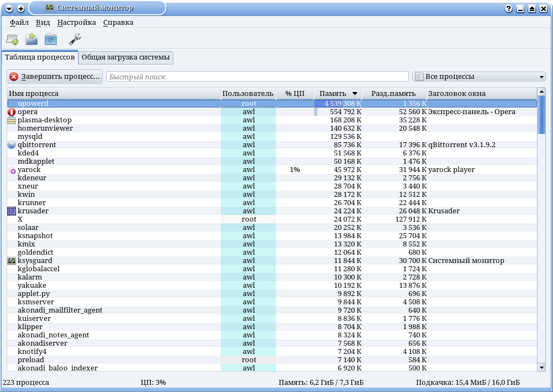Toggle sort on Память column header
Image resolution: width=553 pixels, height=392 pixels.
(338, 93)
